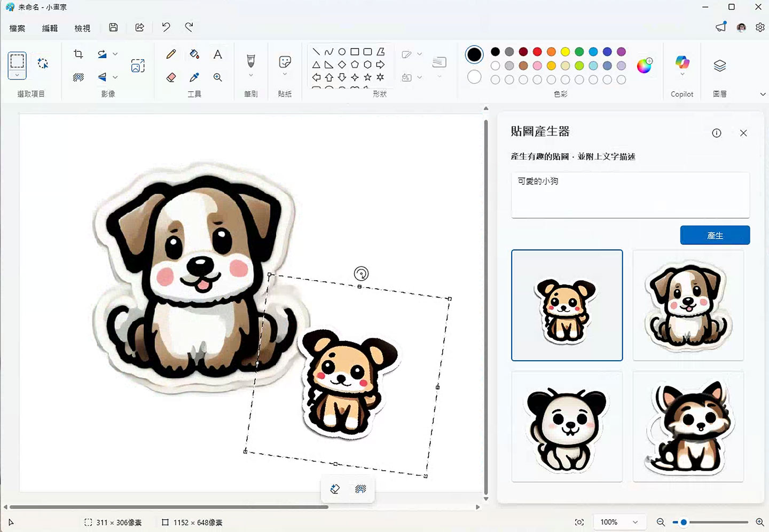Select the Eraser tool

170,77
